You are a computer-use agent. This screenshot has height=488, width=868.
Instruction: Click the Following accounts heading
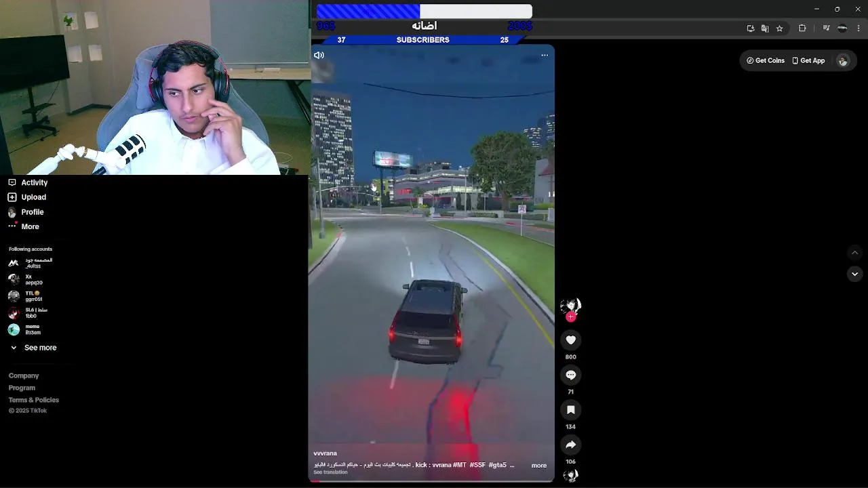pyautogui.click(x=31, y=249)
